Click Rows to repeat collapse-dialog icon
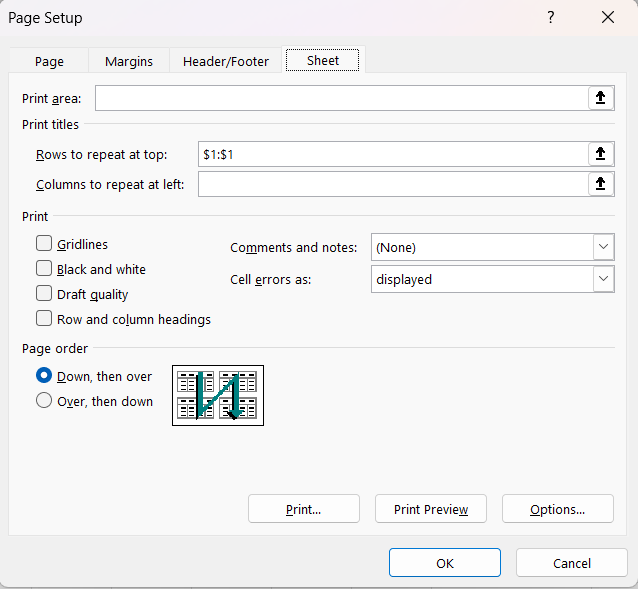Screen dimensions: 638x589 (600, 154)
